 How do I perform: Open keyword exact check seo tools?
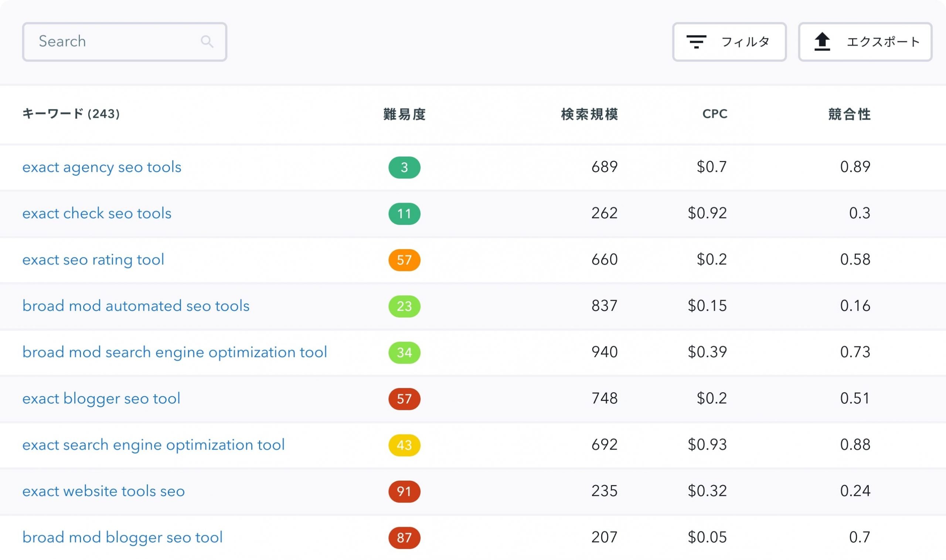(97, 214)
